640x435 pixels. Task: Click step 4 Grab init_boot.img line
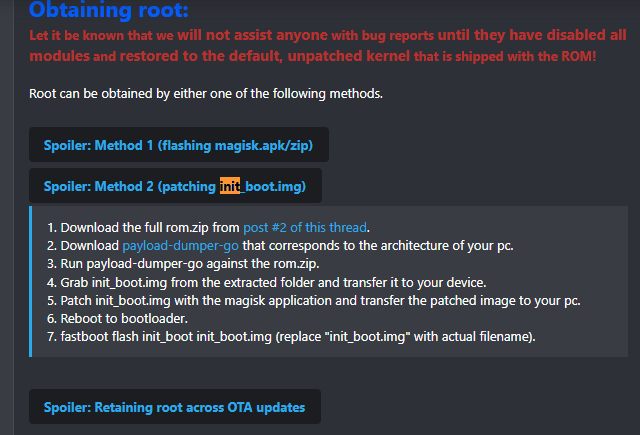coord(266,282)
